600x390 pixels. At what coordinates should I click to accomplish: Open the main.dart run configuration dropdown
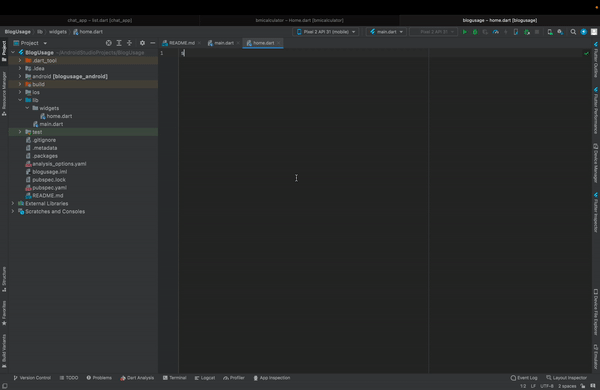(386, 32)
